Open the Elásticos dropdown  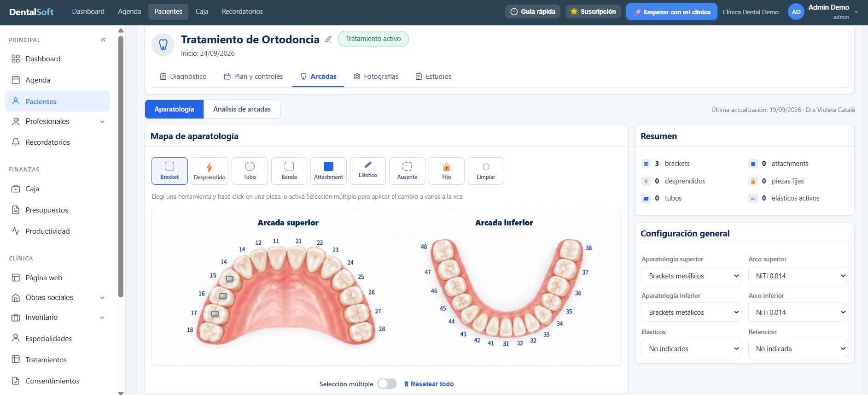(691, 348)
